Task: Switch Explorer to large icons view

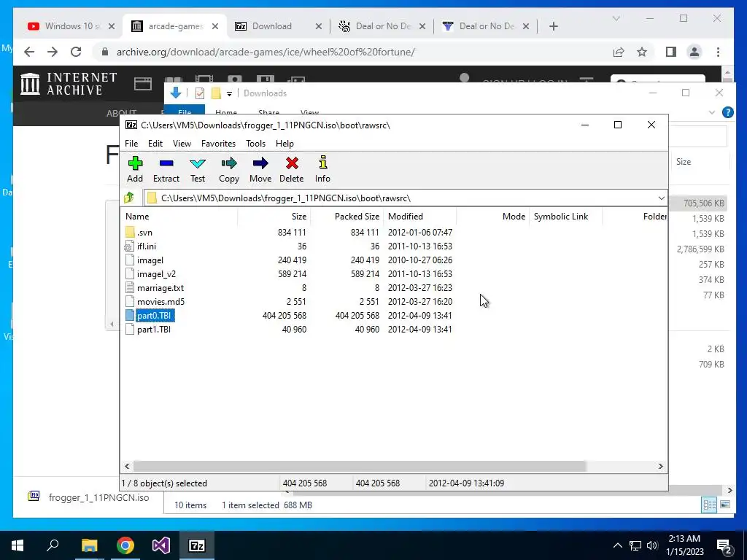Action: (x=725, y=505)
